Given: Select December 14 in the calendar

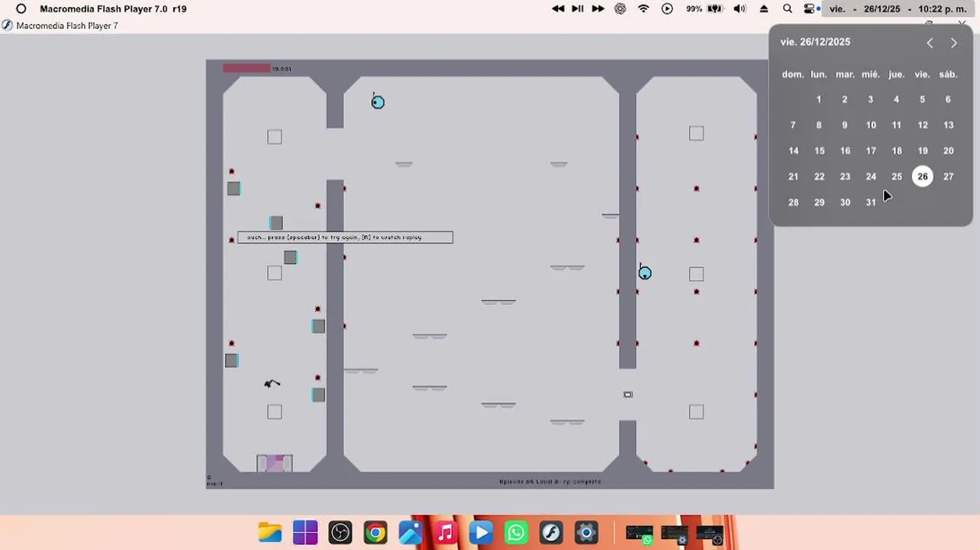Looking at the screenshot, I should [x=793, y=151].
